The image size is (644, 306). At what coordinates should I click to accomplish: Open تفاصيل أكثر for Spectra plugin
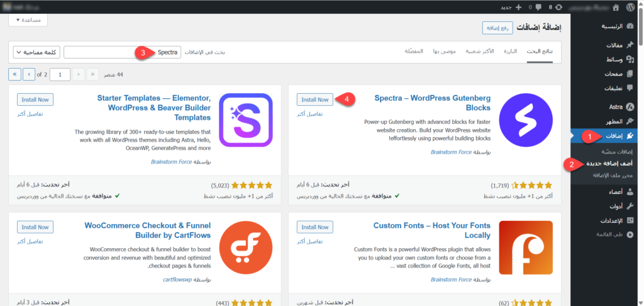pos(309,114)
